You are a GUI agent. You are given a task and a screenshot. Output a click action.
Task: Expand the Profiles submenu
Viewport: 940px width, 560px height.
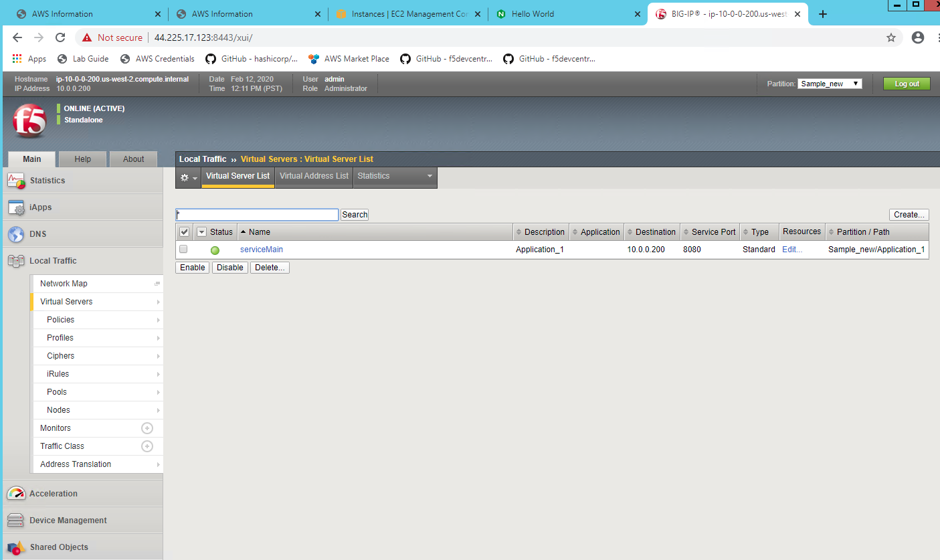pyautogui.click(x=159, y=338)
